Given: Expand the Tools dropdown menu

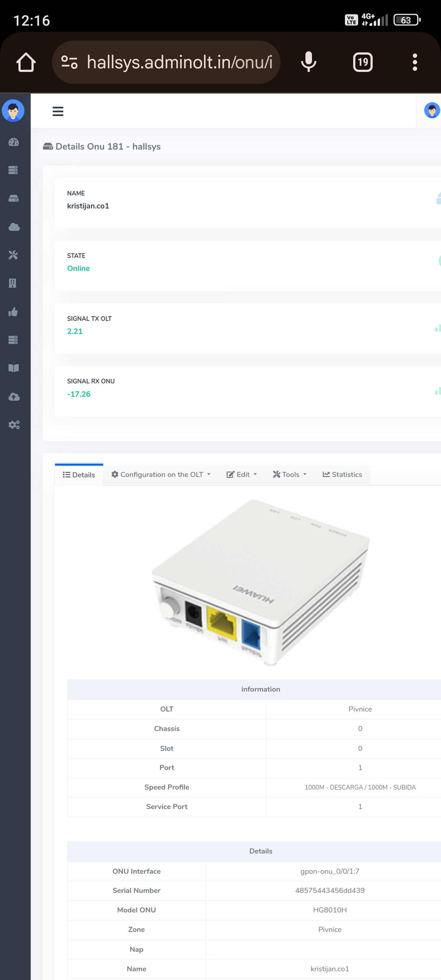Looking at the screenshot, I should point(290,474).
